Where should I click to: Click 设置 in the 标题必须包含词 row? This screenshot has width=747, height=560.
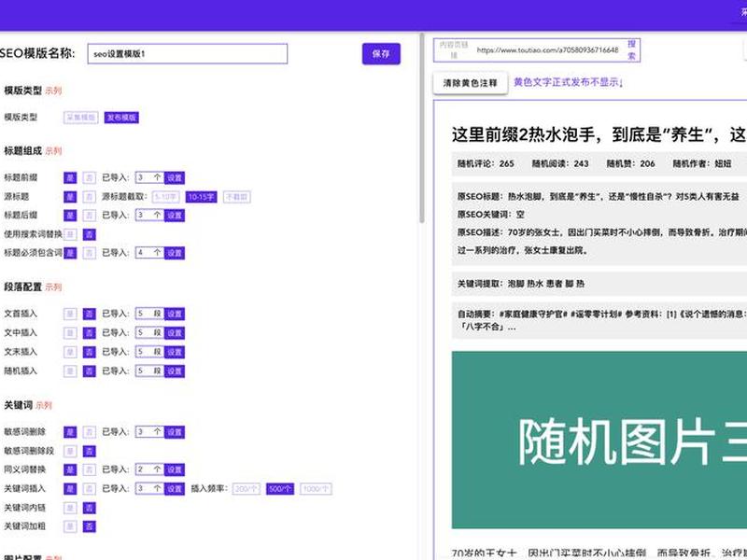pos(175,253)
